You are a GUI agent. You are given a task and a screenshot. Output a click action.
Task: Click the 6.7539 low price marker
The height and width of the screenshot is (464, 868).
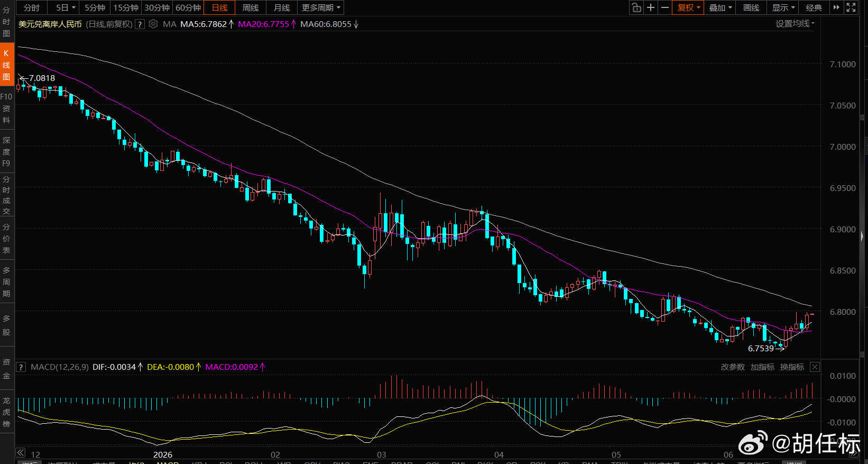click(x=761, y=348)
